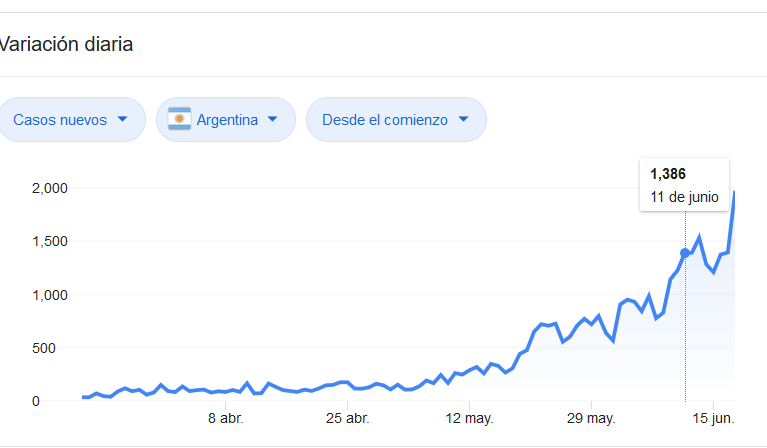
Task: Click the Variación diaria heading
Action: pos(66,45)
